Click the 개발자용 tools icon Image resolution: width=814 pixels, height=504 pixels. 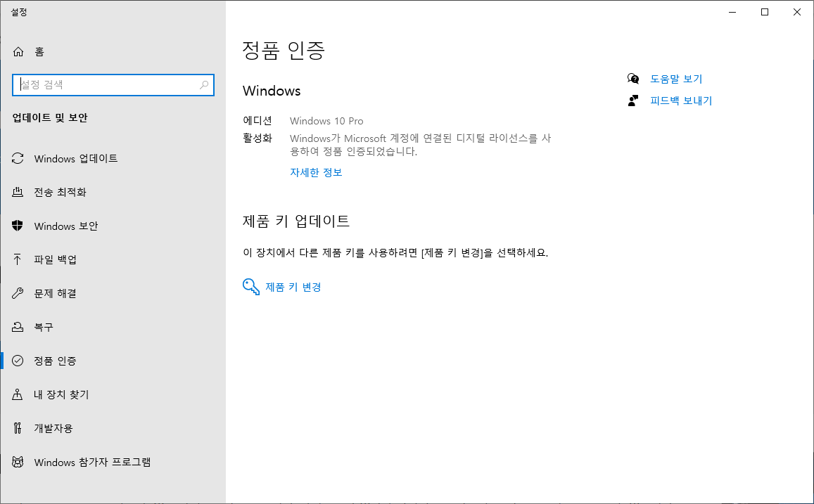coord(18,428)
